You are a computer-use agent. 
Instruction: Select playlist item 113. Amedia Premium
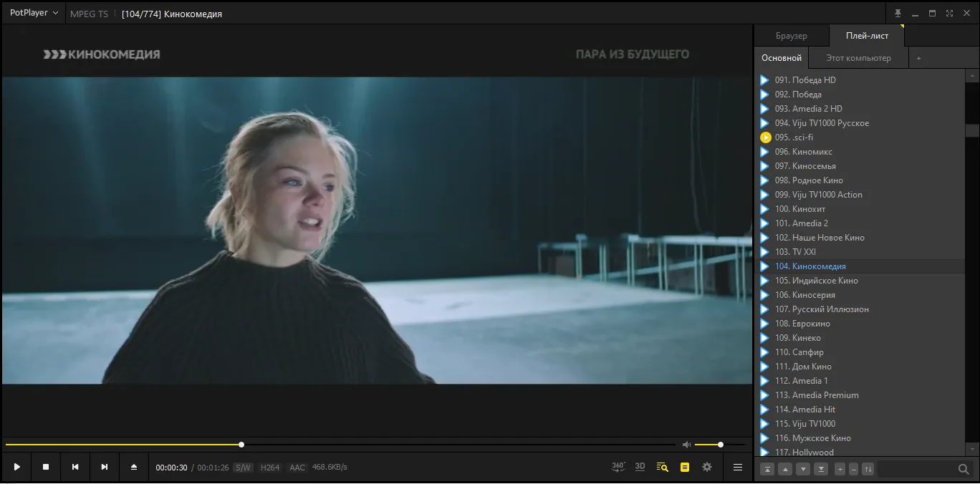coord(860,395)
